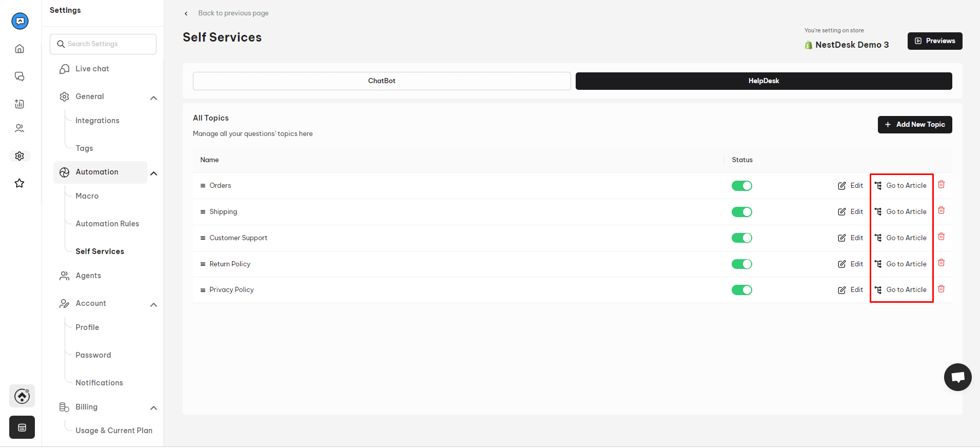Open Tags settings
This screenshot has width=980, height=448.
pyautogui.click(x=84, y=148)
